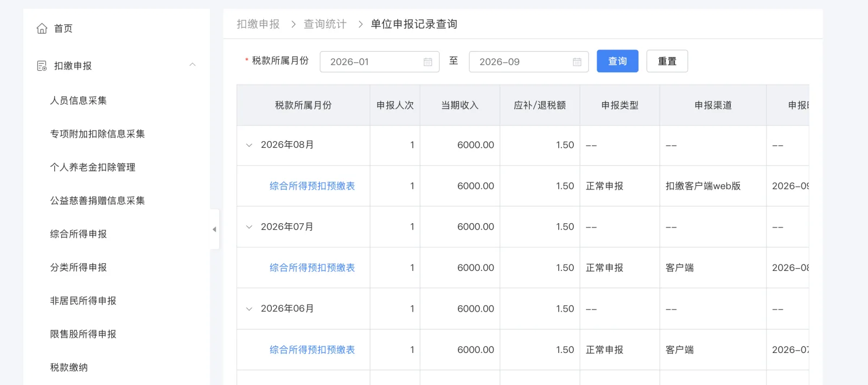
Task: Open 分类所得申报 menu item
Action: coord(78,267)
